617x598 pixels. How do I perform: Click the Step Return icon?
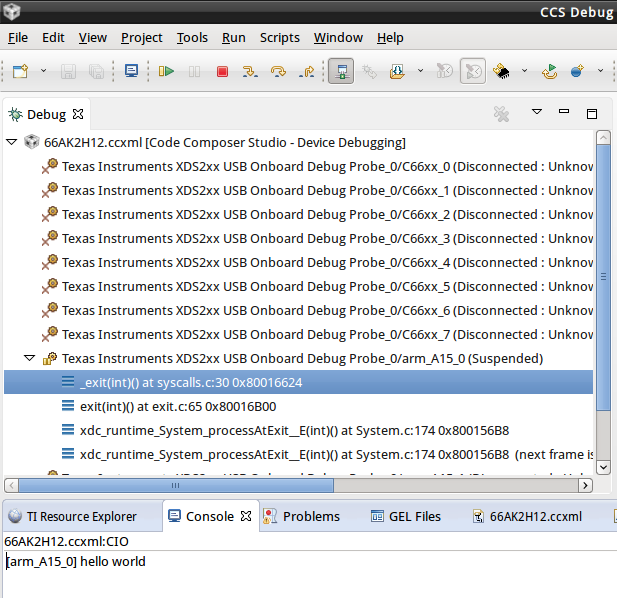(306, 71)
